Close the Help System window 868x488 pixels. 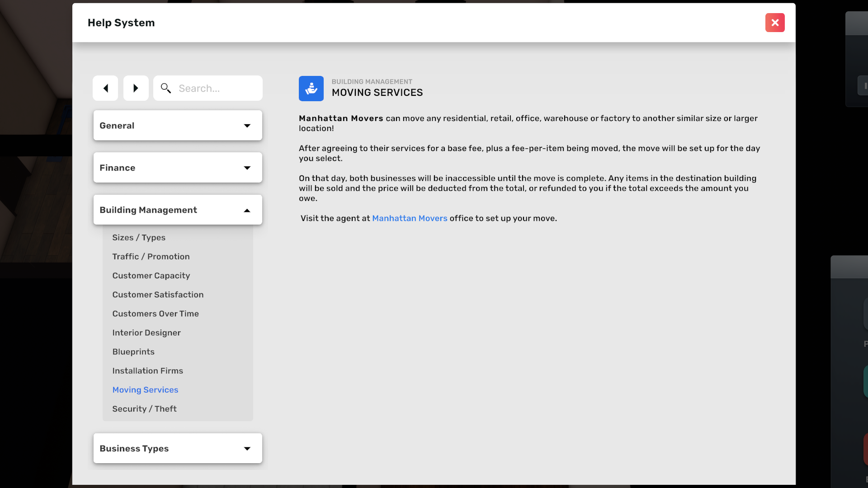775,23
